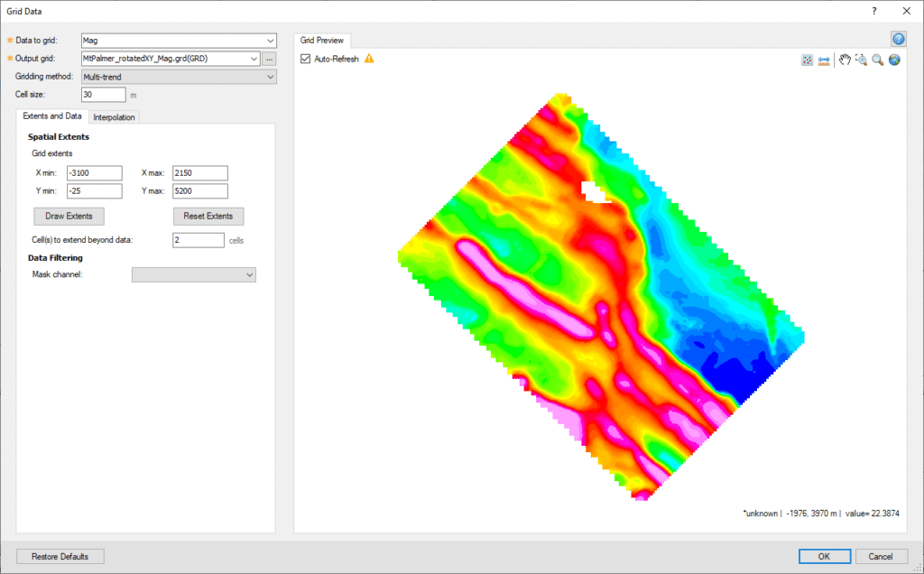Click the magnifier zoom tool
Viewport: 924px width, 574px height.
pyautogui.click(x=877, y=60)
